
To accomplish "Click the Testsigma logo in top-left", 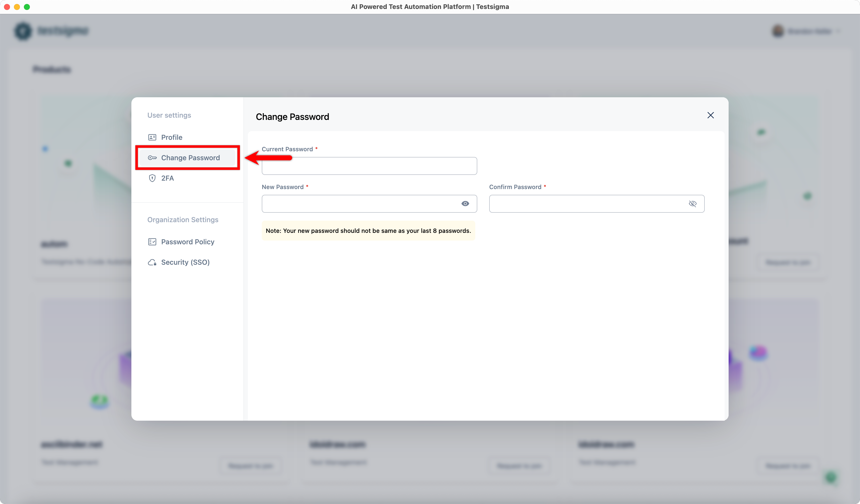I will (x=51, y=31).
